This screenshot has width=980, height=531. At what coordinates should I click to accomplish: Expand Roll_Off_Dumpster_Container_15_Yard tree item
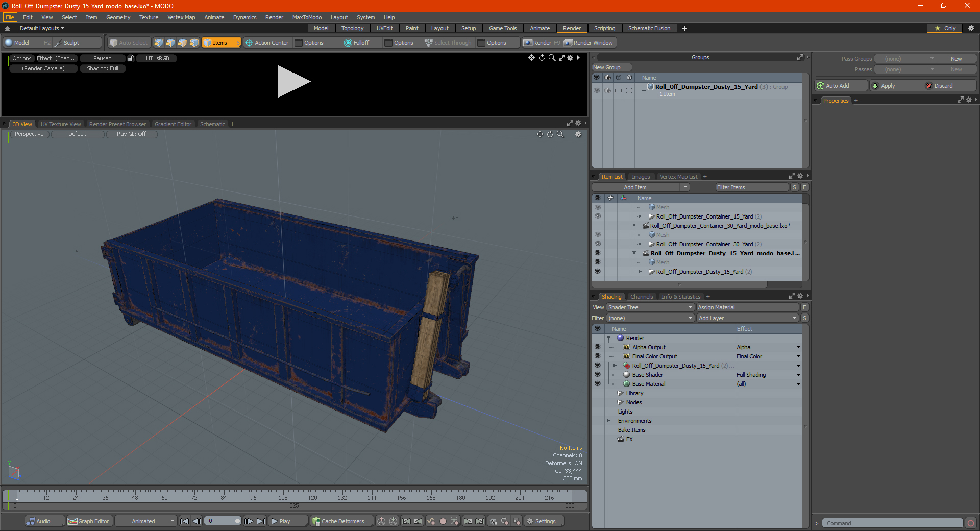pyautogui.click(x=640, y=216)
